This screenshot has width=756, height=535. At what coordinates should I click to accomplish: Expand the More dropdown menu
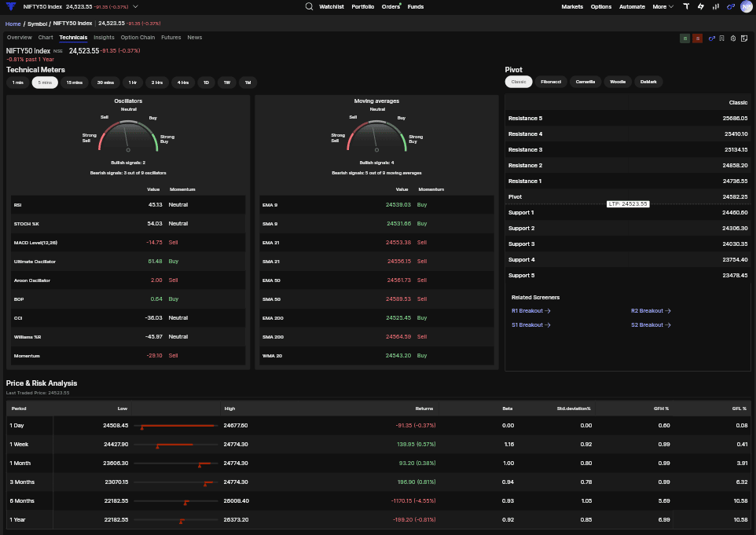[x=663, y=7]
